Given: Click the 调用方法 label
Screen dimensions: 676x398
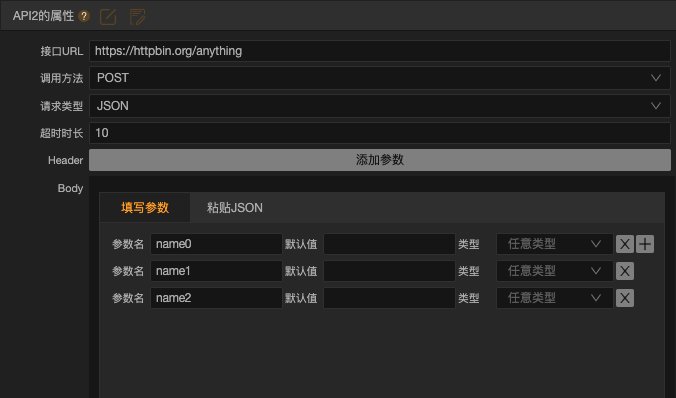Looking at the screenshot, I should pos(62,78).
